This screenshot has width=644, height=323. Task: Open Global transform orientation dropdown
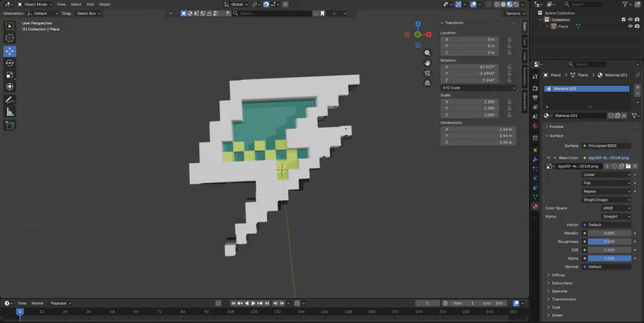(237, 4)
